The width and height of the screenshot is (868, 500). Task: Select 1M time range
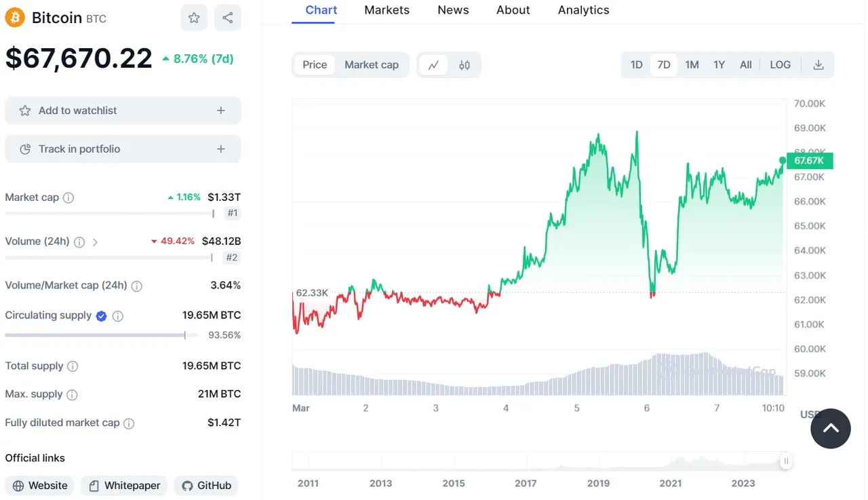[692, 65]
